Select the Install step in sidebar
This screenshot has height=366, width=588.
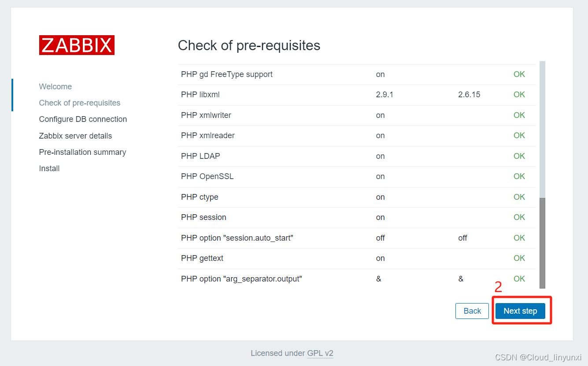tap(49, 168)
